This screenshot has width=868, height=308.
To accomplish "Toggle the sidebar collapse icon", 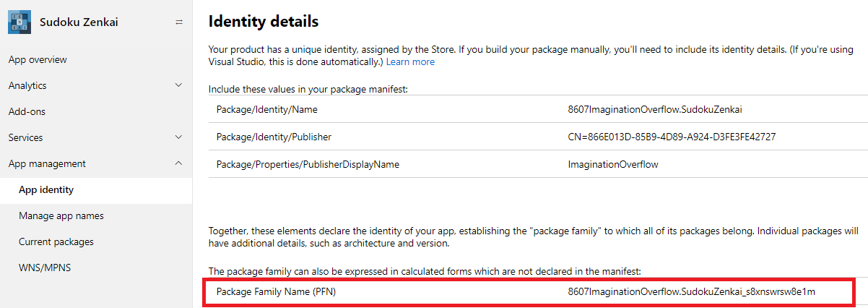I will click(x=179, y=22).
